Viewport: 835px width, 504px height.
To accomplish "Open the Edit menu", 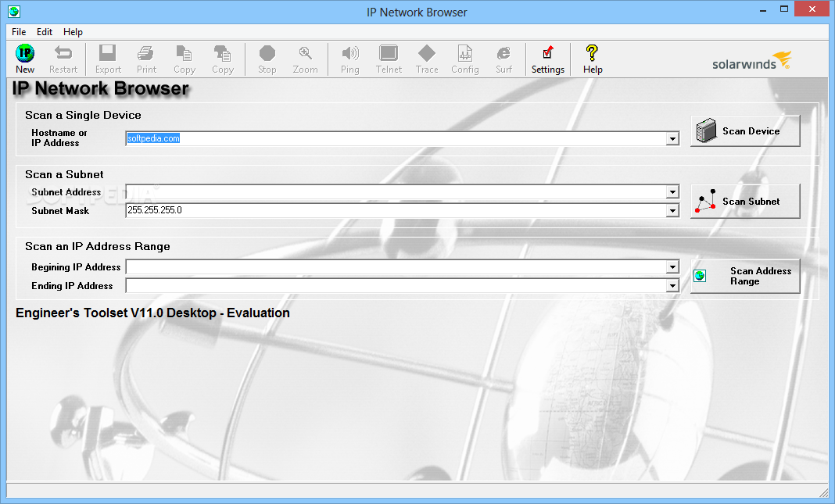I will click(x=45, y=32).
